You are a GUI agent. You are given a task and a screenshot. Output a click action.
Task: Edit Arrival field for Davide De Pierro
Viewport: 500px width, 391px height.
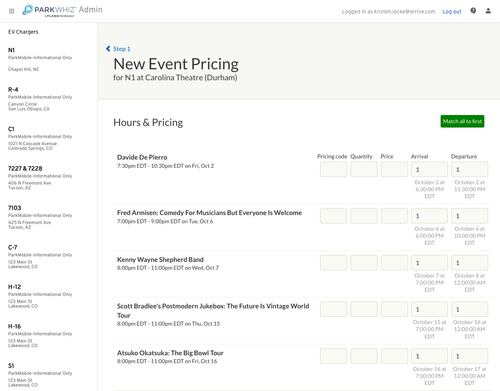click(x=429, y=169)
